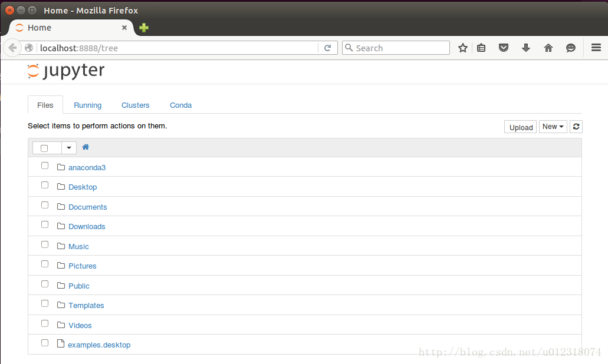Show your bookmarks list icon
This screenshot has width=608, height=364.
(x=481, y=48)
